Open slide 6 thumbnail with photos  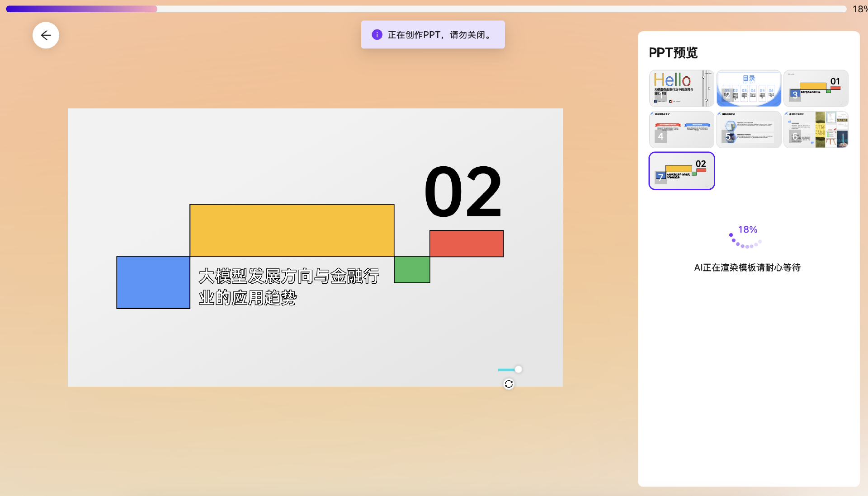[816, 130]
